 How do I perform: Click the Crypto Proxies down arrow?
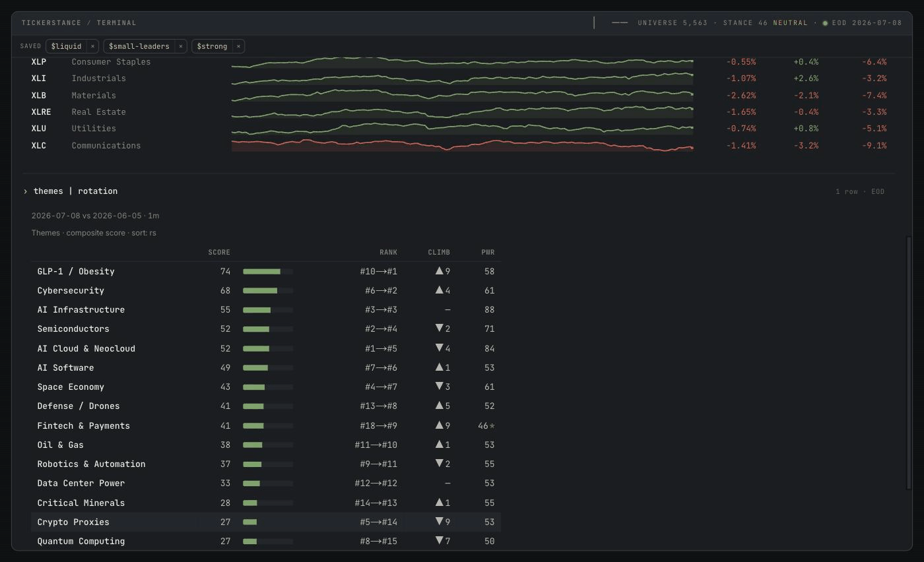coord(439,522)
